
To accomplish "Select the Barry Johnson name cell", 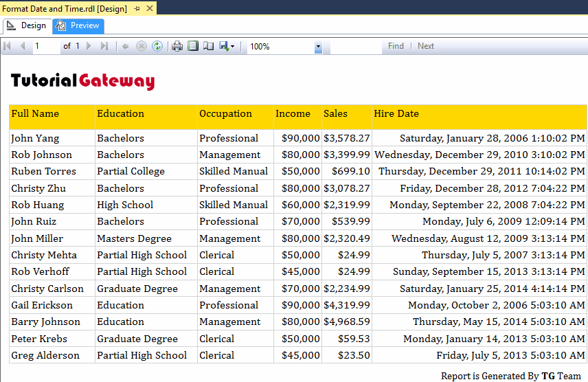I will 52,322.
